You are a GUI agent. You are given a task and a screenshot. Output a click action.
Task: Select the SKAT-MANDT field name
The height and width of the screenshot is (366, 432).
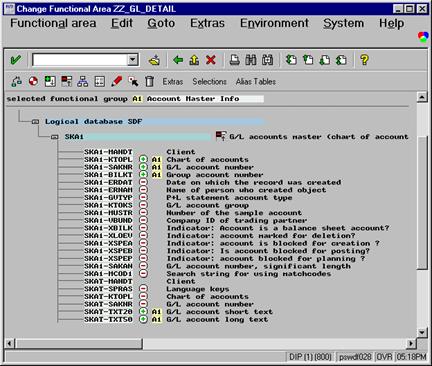pos(108,281)
